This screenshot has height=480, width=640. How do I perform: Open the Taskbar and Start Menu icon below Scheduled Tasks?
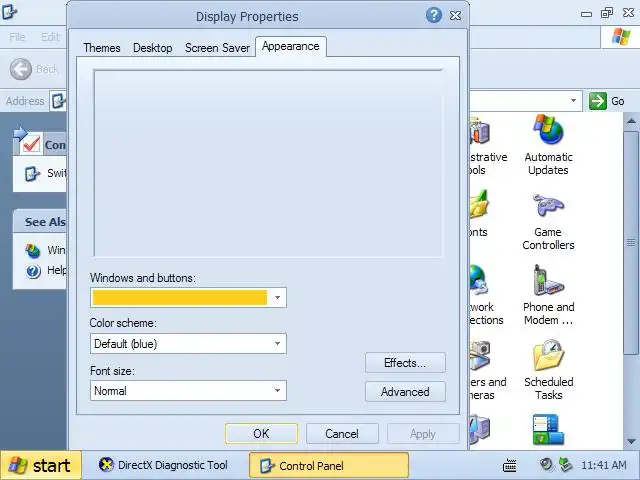pos(548,429)
